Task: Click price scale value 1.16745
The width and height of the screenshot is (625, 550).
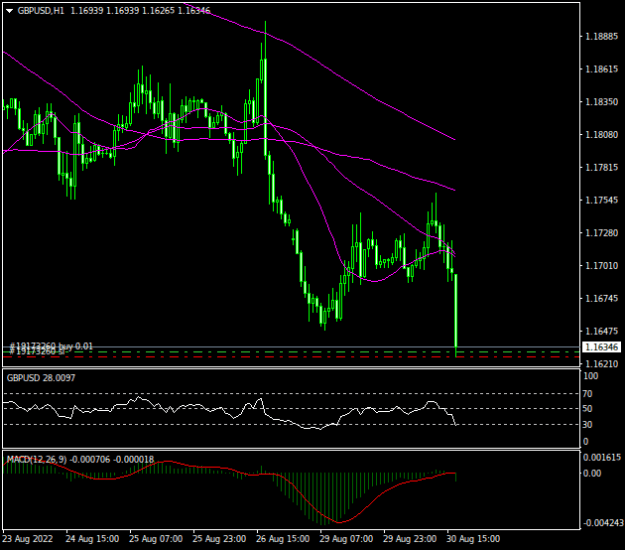Action: coord(601,299)
